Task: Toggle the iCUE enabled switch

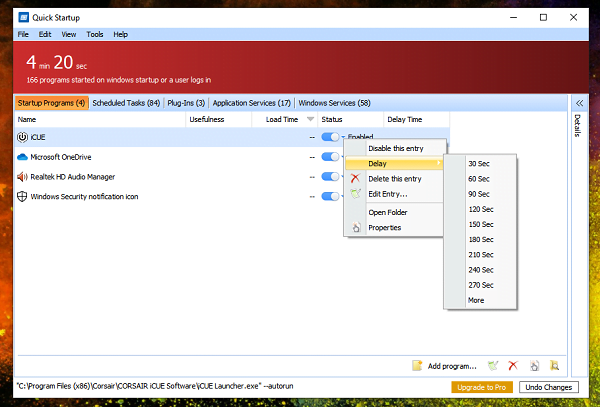Action: [x=330, y=137]
